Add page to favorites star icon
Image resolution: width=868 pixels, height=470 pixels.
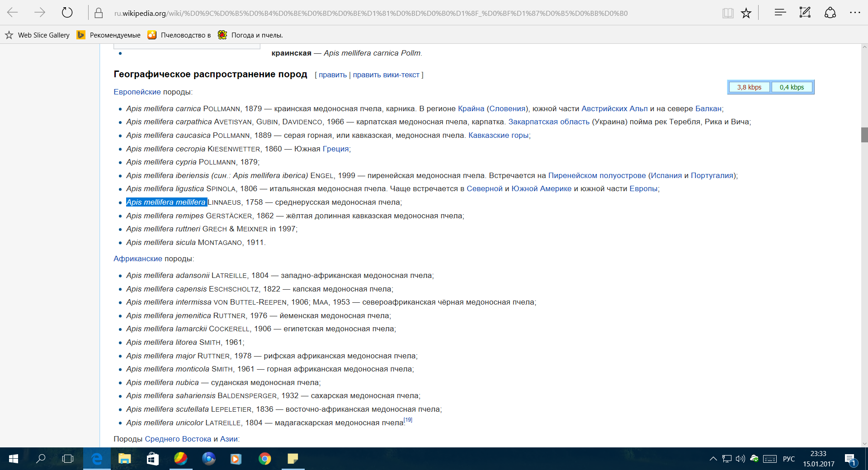[x=746, y=13]
